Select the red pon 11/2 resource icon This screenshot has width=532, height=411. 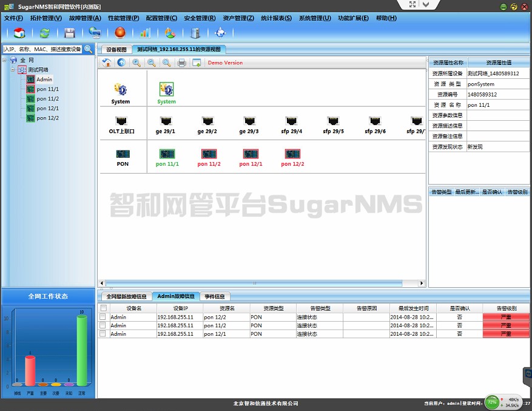click(209, 154)
